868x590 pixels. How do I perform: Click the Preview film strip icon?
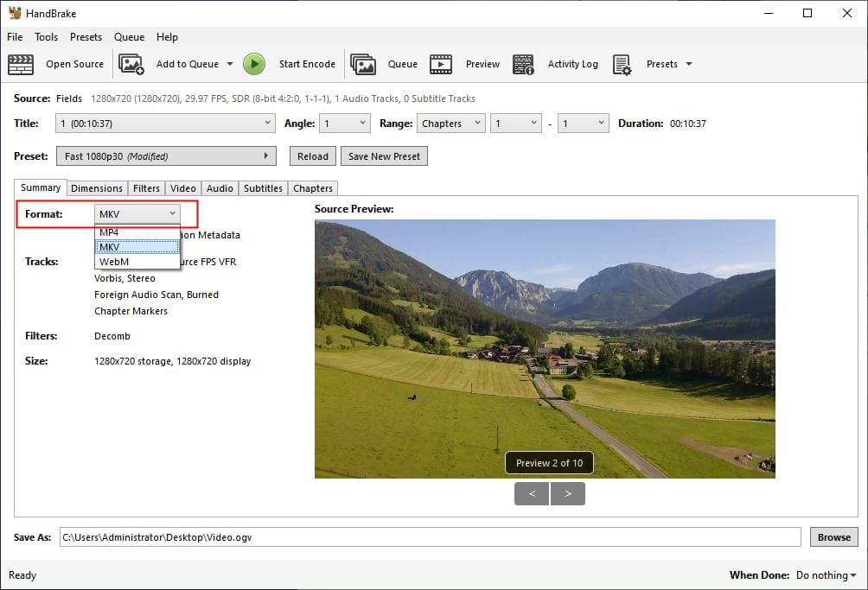pos(441,64)
